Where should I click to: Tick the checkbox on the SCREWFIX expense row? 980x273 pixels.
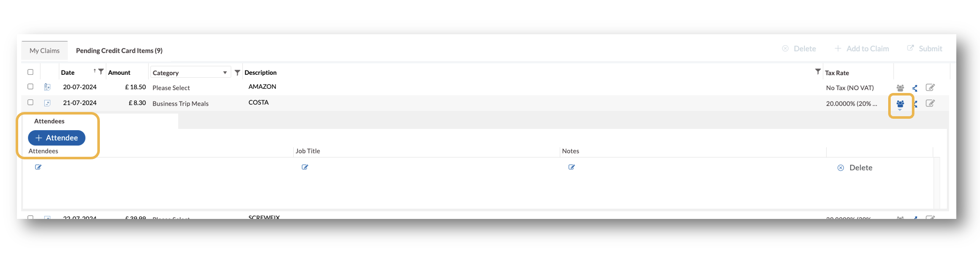coord(30,217)
